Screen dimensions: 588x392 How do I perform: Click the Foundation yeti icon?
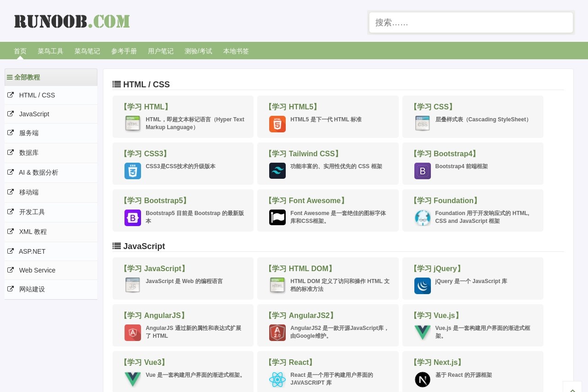click(x=423, y=218)
